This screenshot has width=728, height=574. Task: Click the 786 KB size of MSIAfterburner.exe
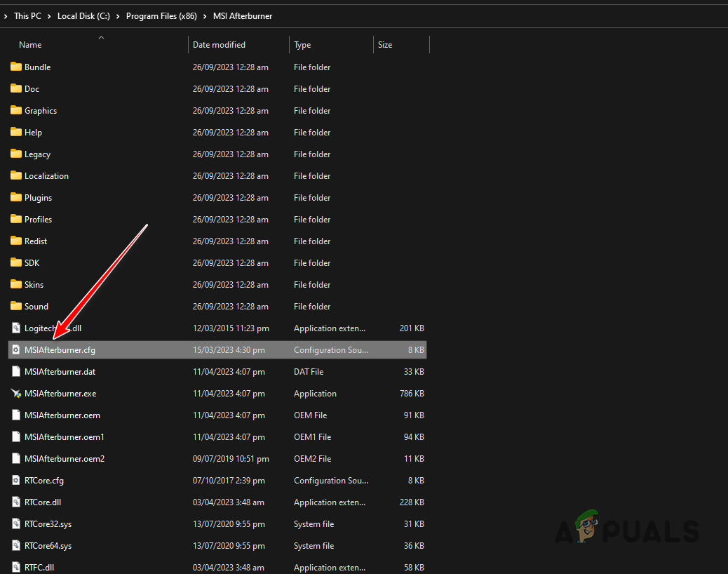[412, 394]
